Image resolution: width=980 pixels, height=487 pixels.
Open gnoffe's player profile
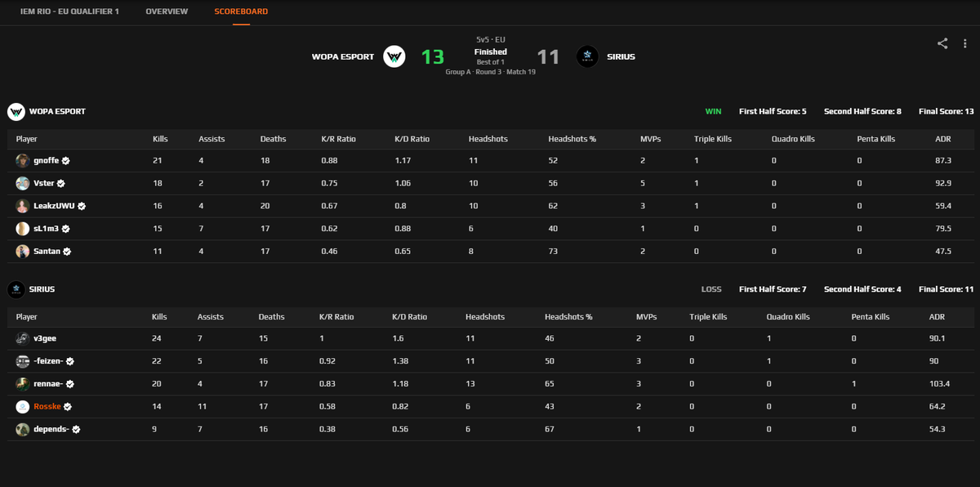[46, 161]
